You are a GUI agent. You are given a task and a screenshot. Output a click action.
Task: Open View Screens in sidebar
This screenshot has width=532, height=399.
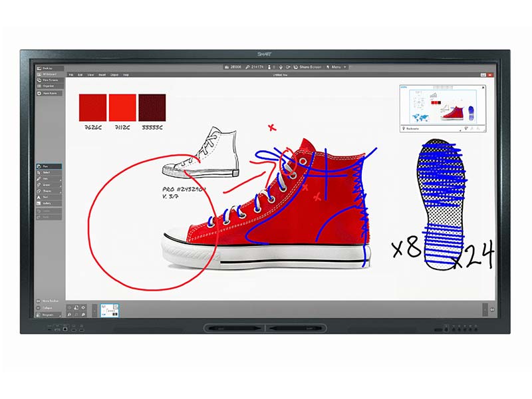49,80
